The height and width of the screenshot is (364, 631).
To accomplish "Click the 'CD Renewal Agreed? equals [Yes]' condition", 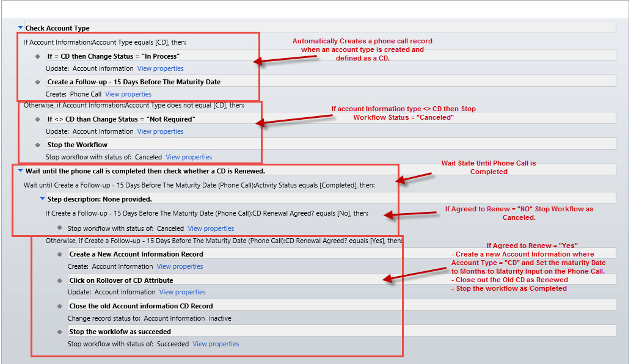I will point(224,241).
